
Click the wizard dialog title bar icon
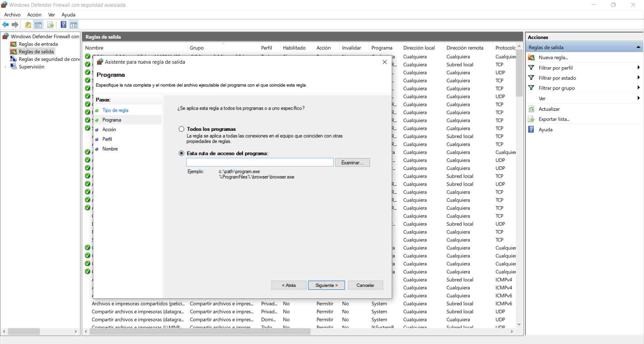100,62
